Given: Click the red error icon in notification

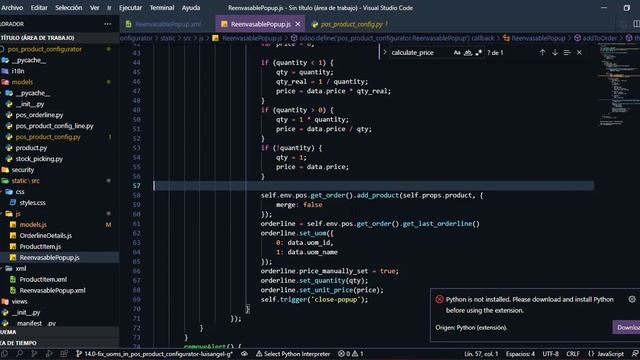Looking at the screenshot, I should pyautogui.click(x=440, y=299).
